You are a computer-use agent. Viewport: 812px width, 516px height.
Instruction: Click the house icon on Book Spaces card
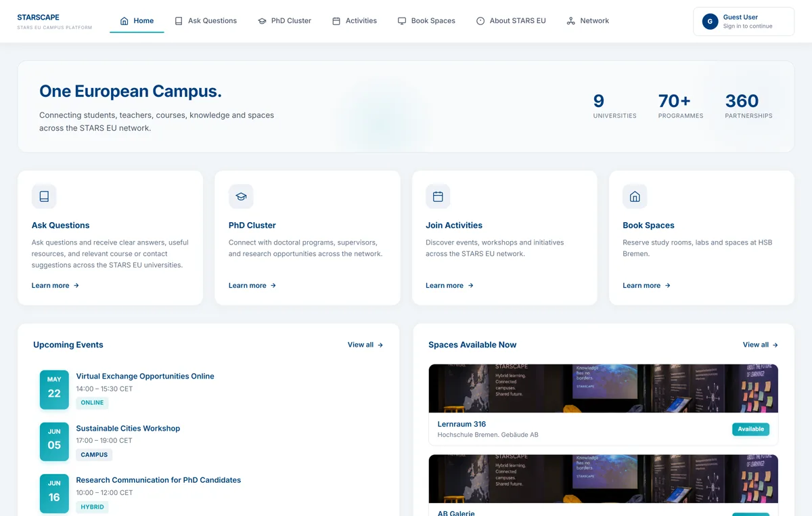tap(635, 196)
